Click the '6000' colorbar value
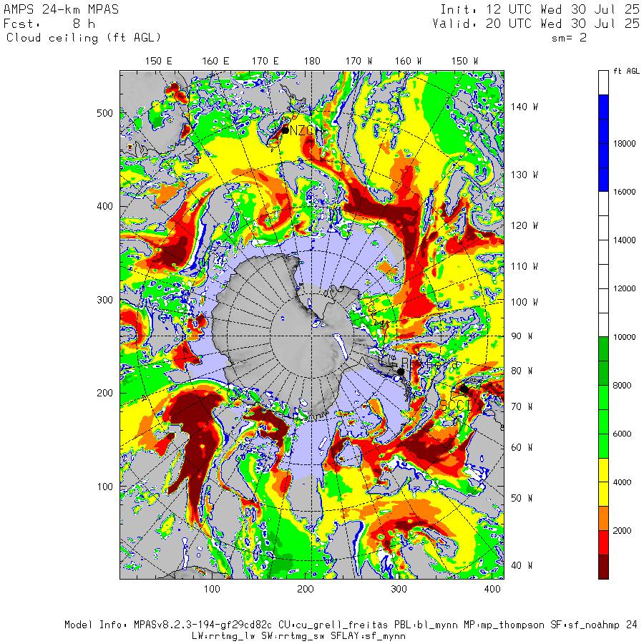The image size is (644, 644). pyautogui.click(x=622, y=434)
